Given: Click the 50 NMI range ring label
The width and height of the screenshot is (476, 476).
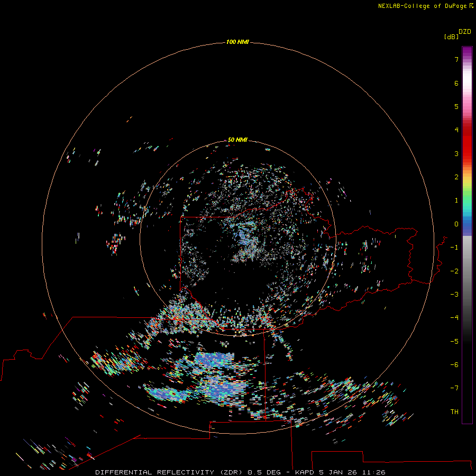Looking at the screenshot, I should (237, 140).
